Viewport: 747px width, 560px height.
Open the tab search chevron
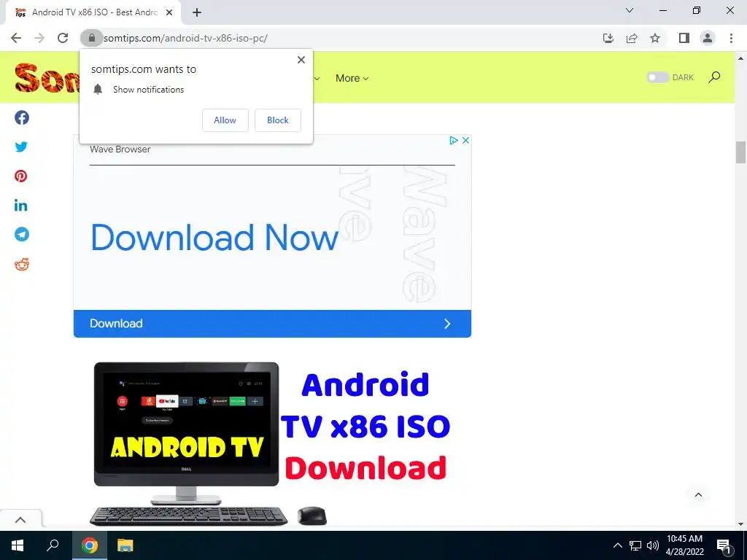pyautogui.click(x=630, y=10)
